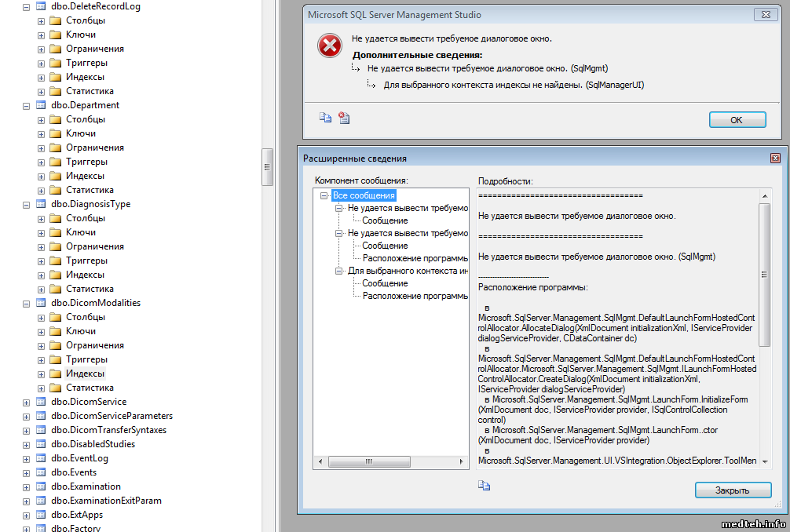
Task: Collapse the Все сообщения tree node
Action: [x=325, y=195]
